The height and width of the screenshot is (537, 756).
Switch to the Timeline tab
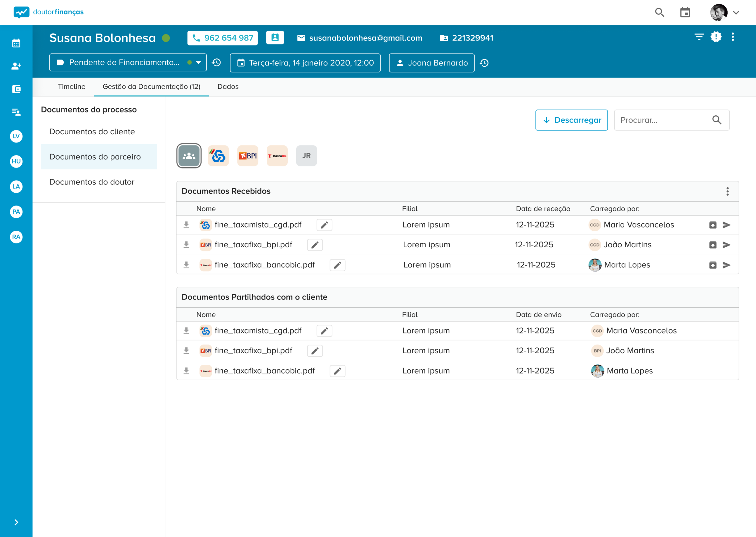point(71,87)
